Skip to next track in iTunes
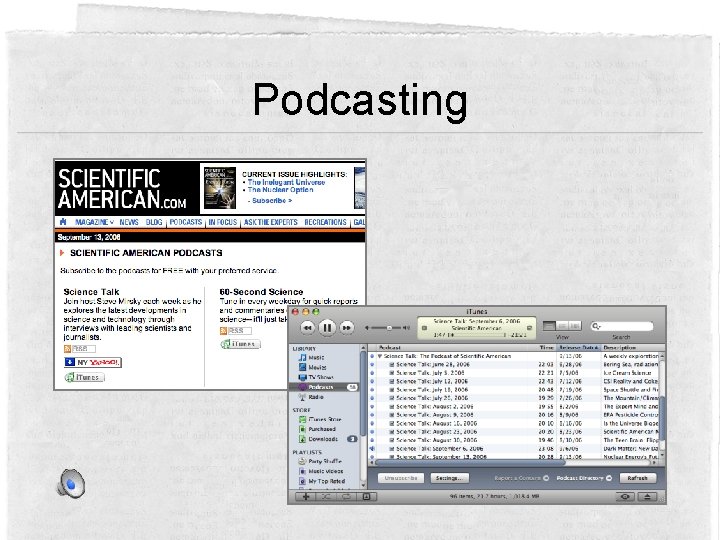Viewport: 720px width, 540px height. [x=347, y=327]
